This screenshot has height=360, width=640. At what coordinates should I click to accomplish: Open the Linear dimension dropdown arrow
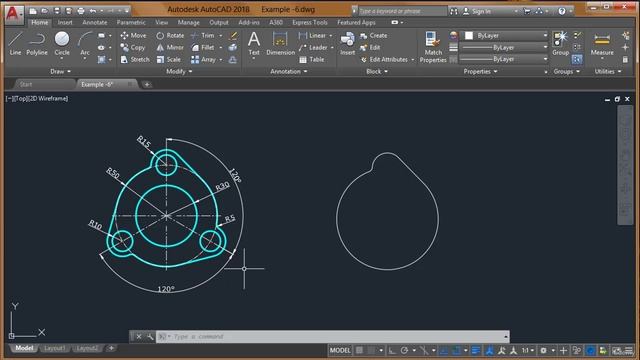click(x=331, y=36)
